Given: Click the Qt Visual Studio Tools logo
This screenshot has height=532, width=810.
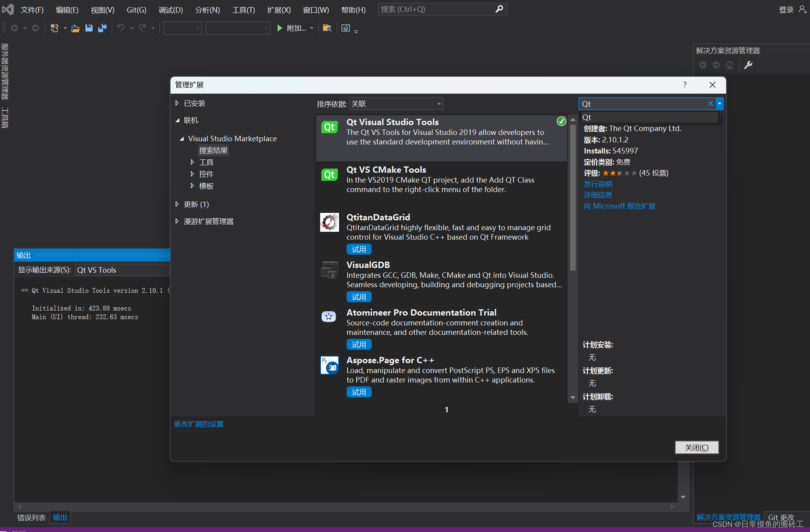Looking at the screenshot, I should [330, 127].
